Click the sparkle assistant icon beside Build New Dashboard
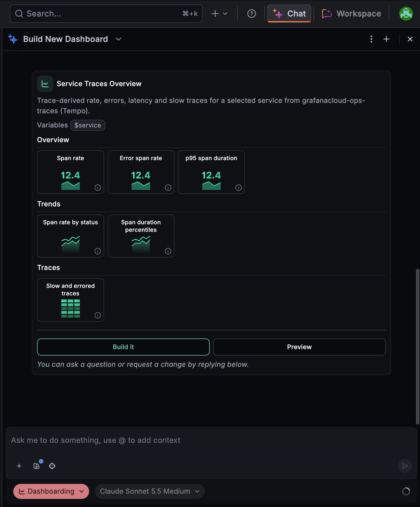Viewport: 420px width, 507px height. click(x=13, y=39)
